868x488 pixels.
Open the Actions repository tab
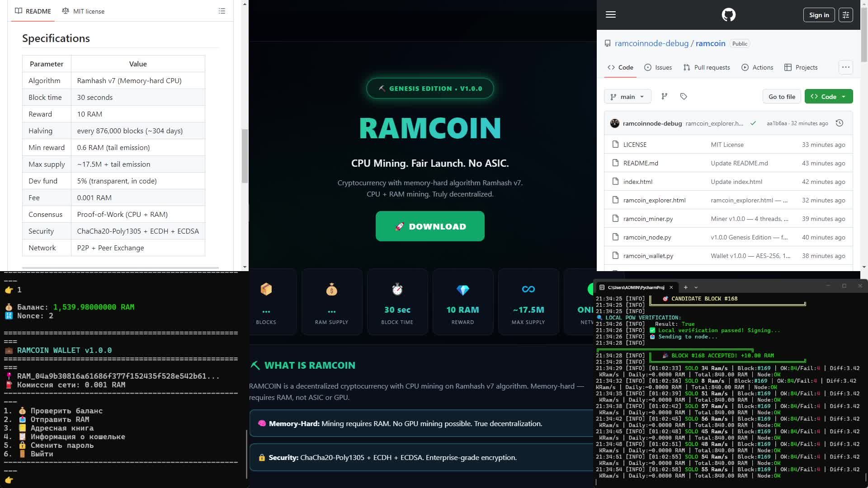[758, 67]
